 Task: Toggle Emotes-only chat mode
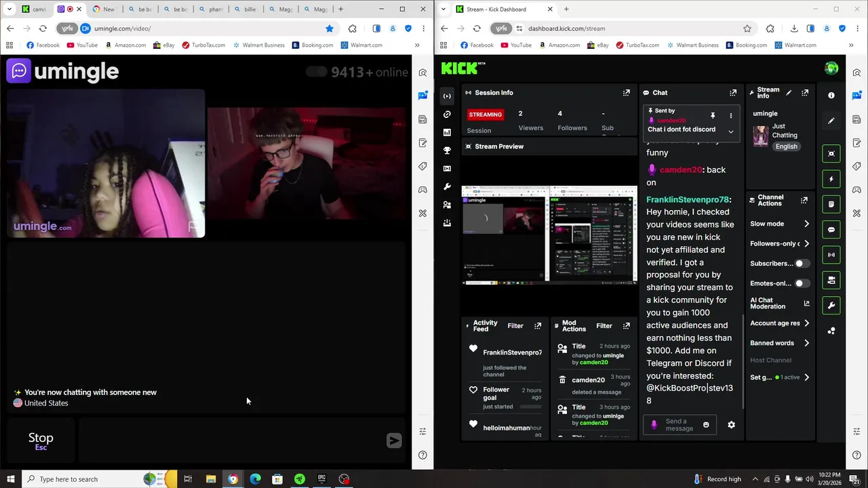coord(802,283)
